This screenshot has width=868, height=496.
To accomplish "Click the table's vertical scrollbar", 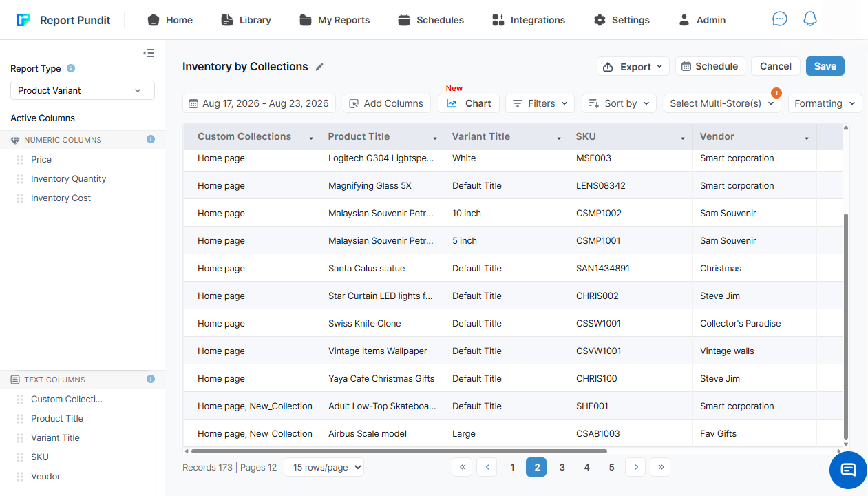I will pos(846,325).
